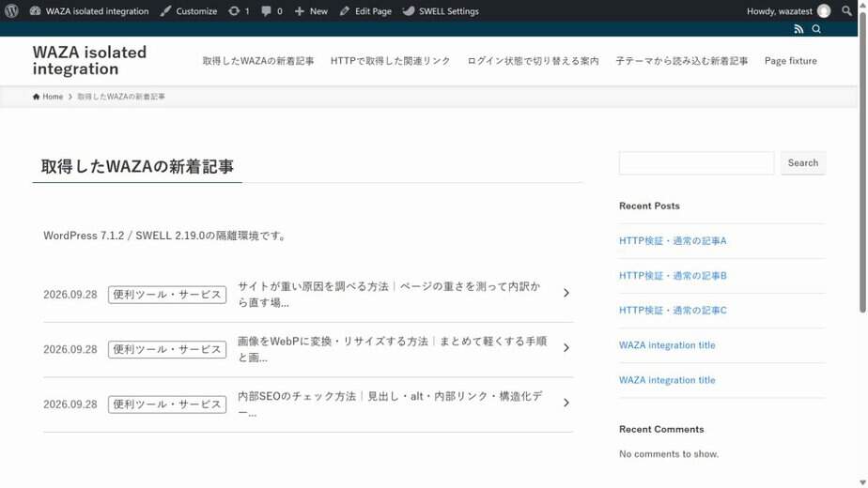Image resolution: width=868 pixels, height=488 pixels.
Task: Click the 2026.09.28 date on the サイトが重い row
Action: [70, 295]
